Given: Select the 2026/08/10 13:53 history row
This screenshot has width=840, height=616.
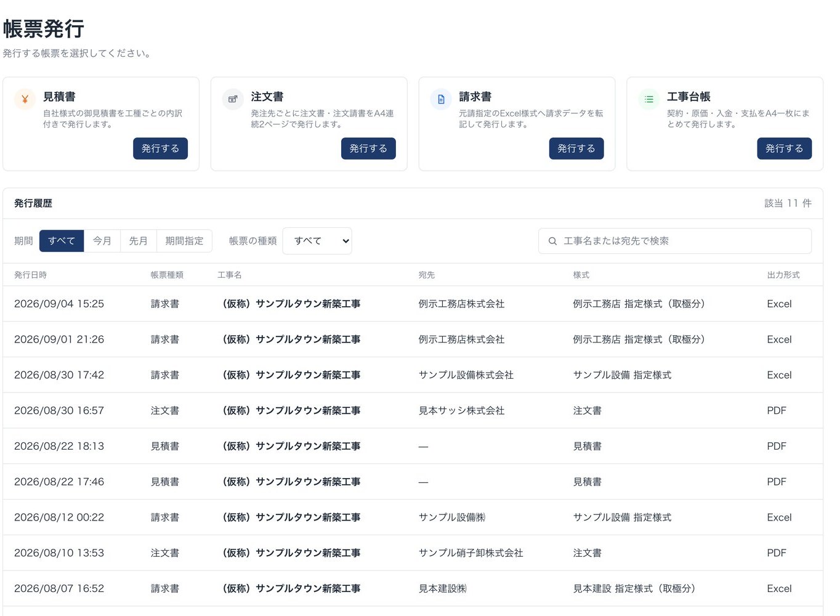Looking at the screenshot, I should (x=413, y=553).
